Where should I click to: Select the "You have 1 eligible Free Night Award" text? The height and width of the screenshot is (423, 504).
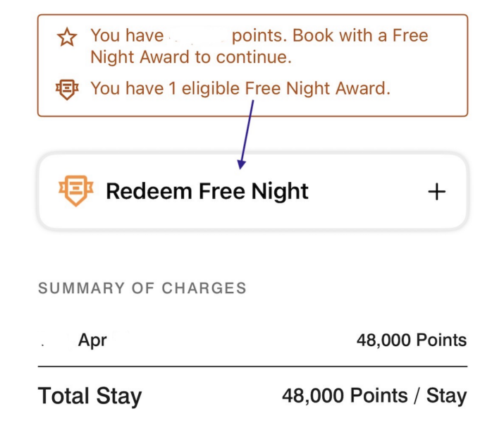pos(240,89)
